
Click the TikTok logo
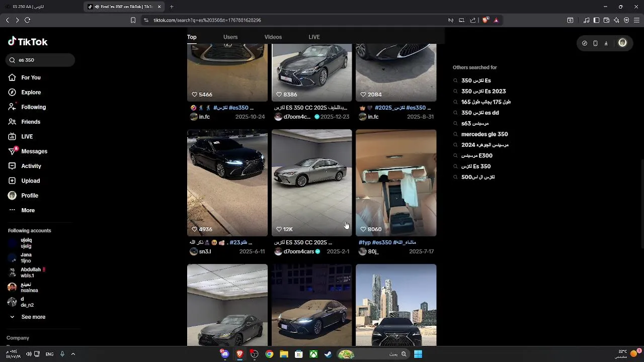tap(28, 42)
